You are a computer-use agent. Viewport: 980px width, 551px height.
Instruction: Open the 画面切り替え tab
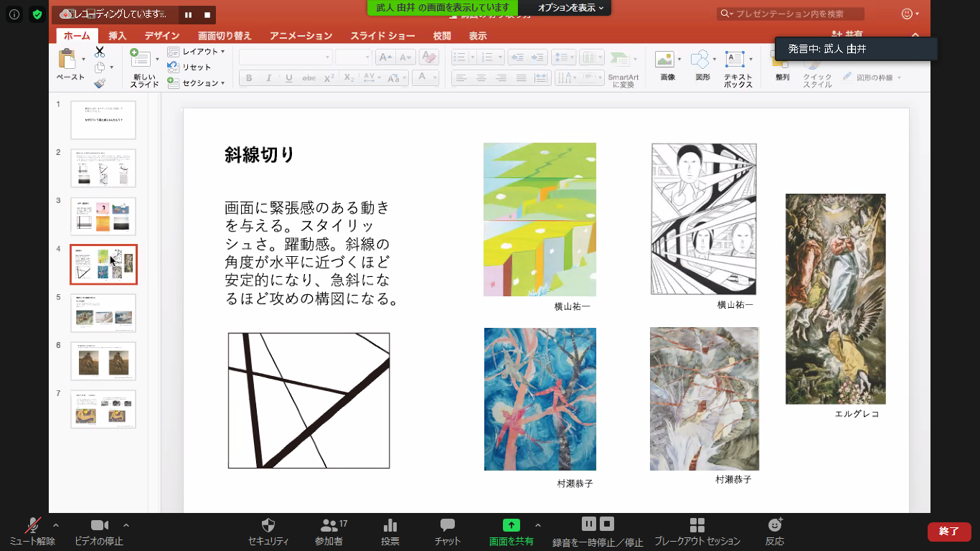[x=225, y=35]
